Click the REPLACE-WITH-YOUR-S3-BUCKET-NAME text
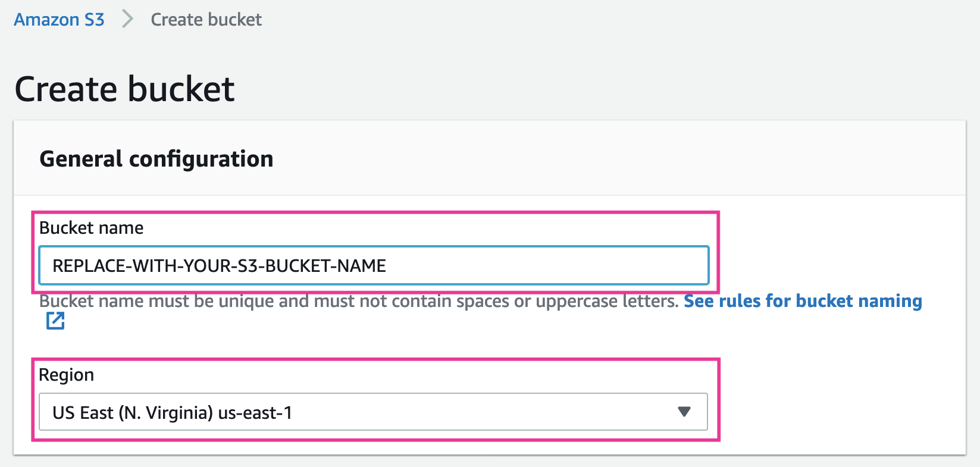This screenshot has height=467, width=980. click(x=219, y=266)
